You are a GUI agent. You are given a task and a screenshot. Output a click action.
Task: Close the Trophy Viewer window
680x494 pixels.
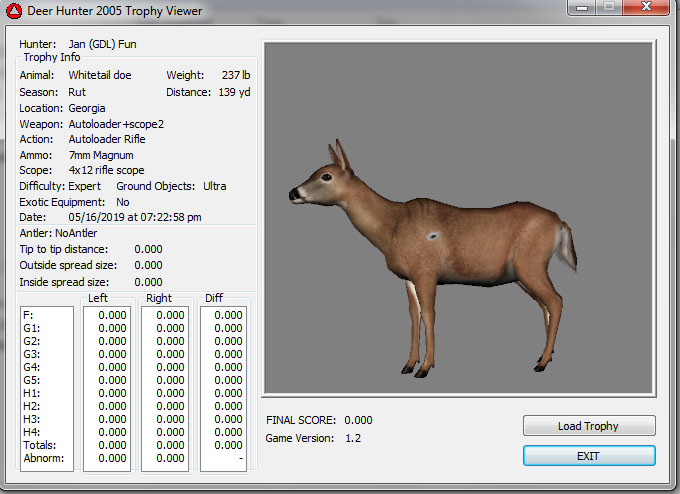(645, 8)
